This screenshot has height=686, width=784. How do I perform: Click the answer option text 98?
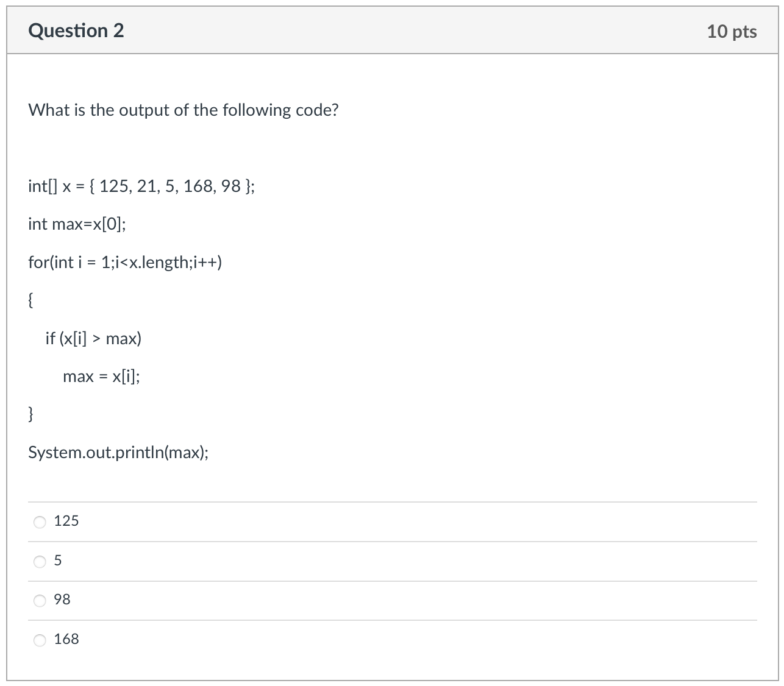(62, 600)
